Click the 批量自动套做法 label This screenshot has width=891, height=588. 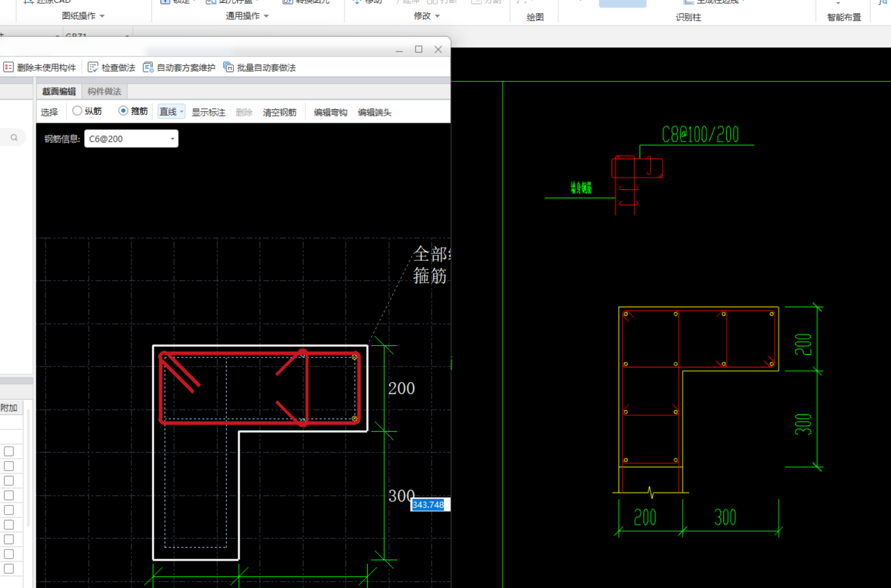pos(266,68)
